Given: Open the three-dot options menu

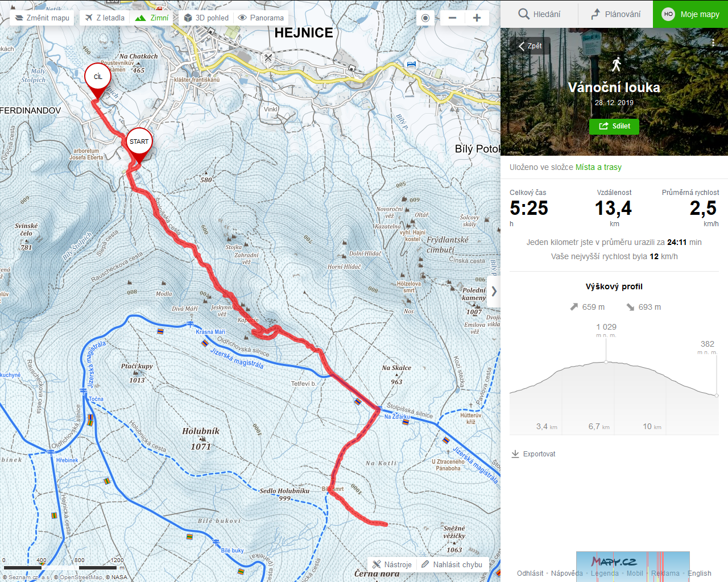Looking at the screenshot, I should [x=713, y=43].
